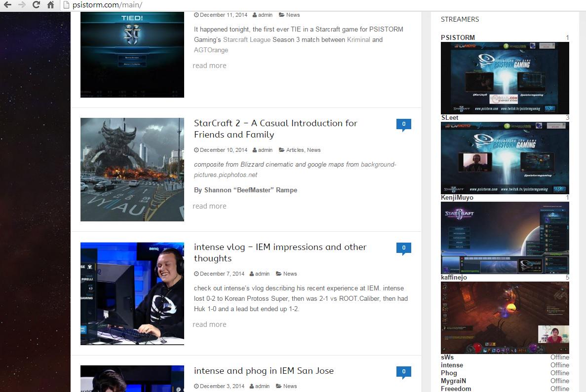Click clock icon beside December 7, 2014
This screenshot has width=586, height=392.
196,274
